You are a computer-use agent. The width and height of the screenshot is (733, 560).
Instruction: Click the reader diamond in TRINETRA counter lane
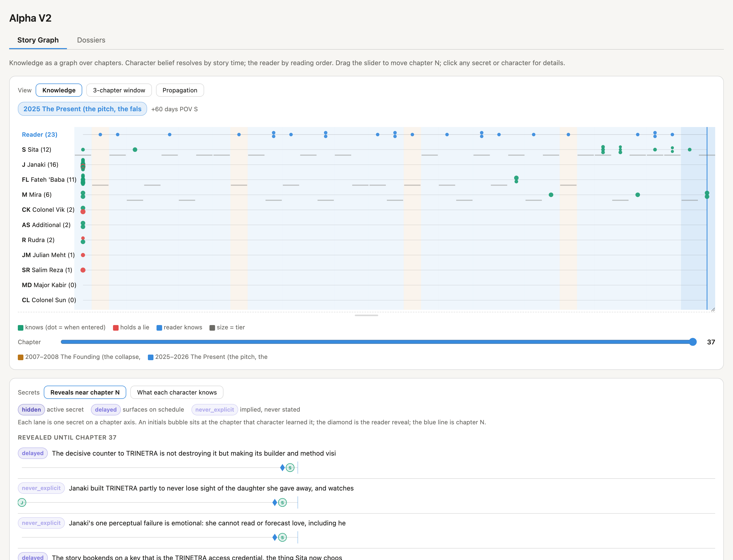pyautogui.click(x=282, y=468)
